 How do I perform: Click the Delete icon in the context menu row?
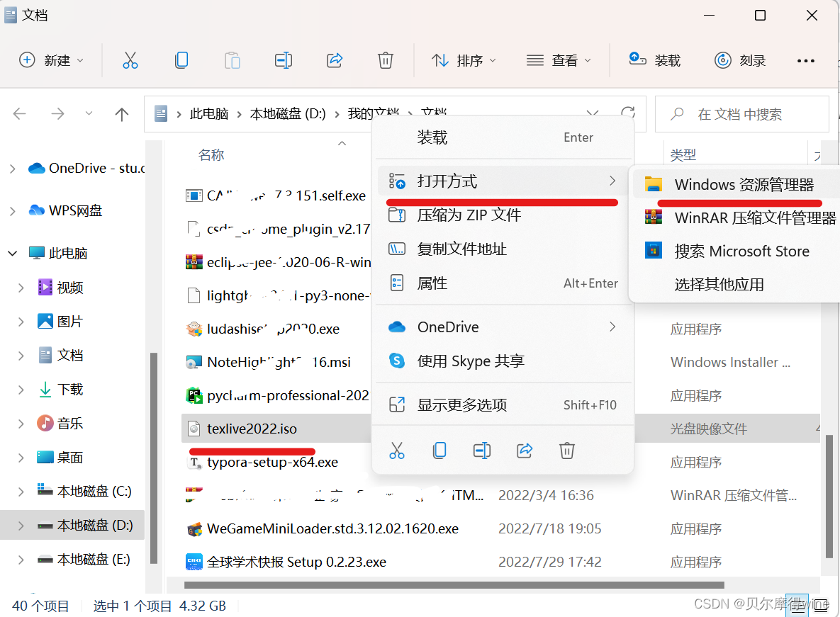pyautogui.click(x=566, y=451)
